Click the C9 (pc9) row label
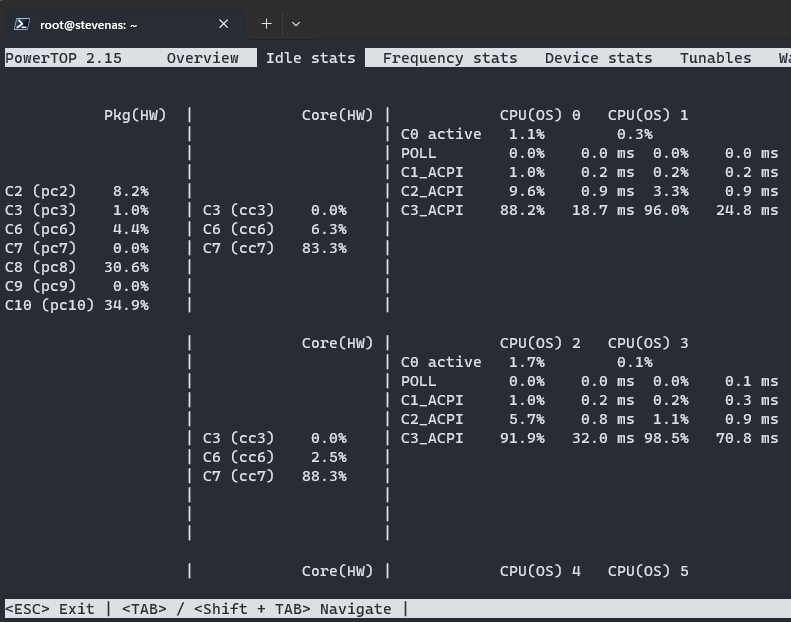This screenshot has height=622, width=791. 40,287
